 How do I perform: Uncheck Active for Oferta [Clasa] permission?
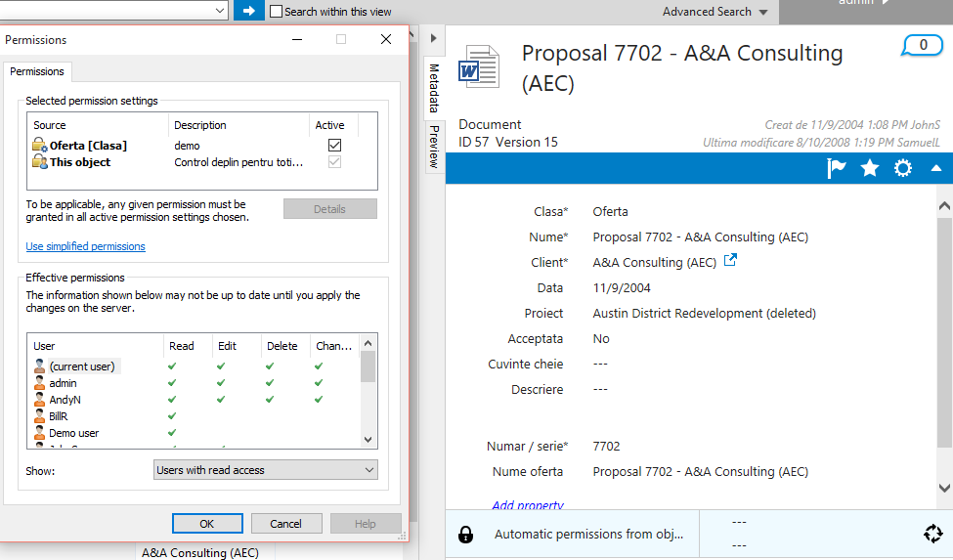(x=334, y=146)
